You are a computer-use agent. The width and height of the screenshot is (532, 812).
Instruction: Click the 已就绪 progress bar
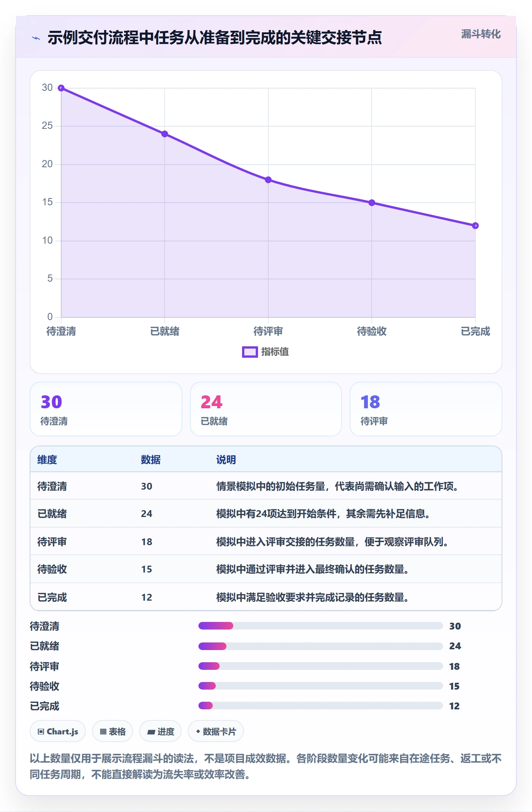tap(320, 646)
